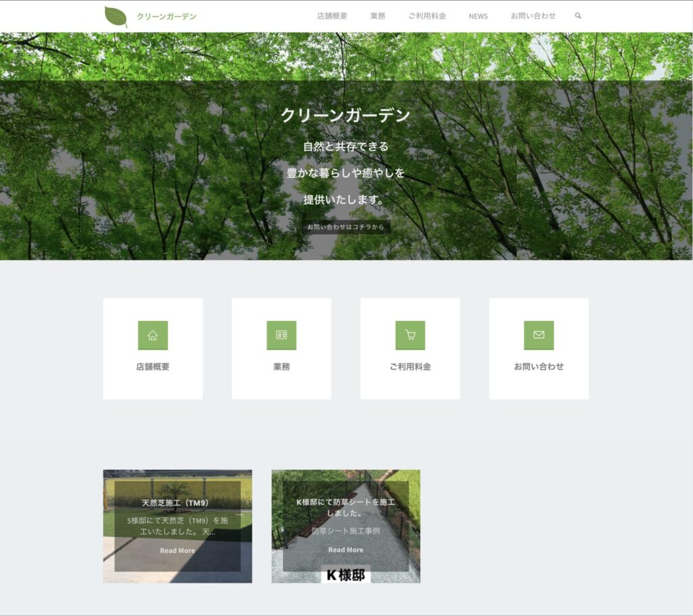Click the 店舗概要 card label
The height and width of the screenshot is (616, 693).
(x=153, y=367)
